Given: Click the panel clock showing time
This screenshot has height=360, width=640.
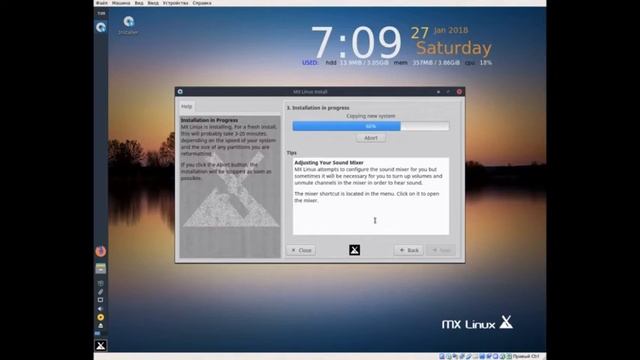Looking at the screenshot, I should tap(101, 13).
